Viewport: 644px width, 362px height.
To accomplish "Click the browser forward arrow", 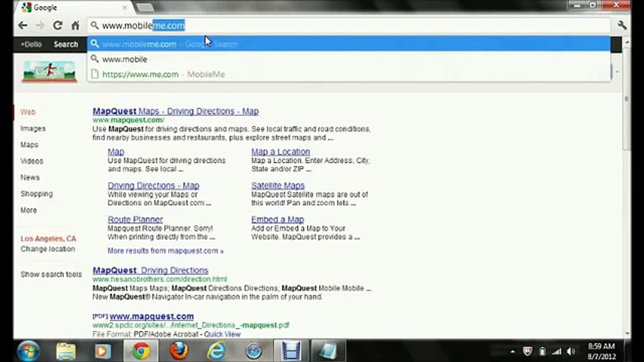I will pyautogui.click(x=40, y=25).
